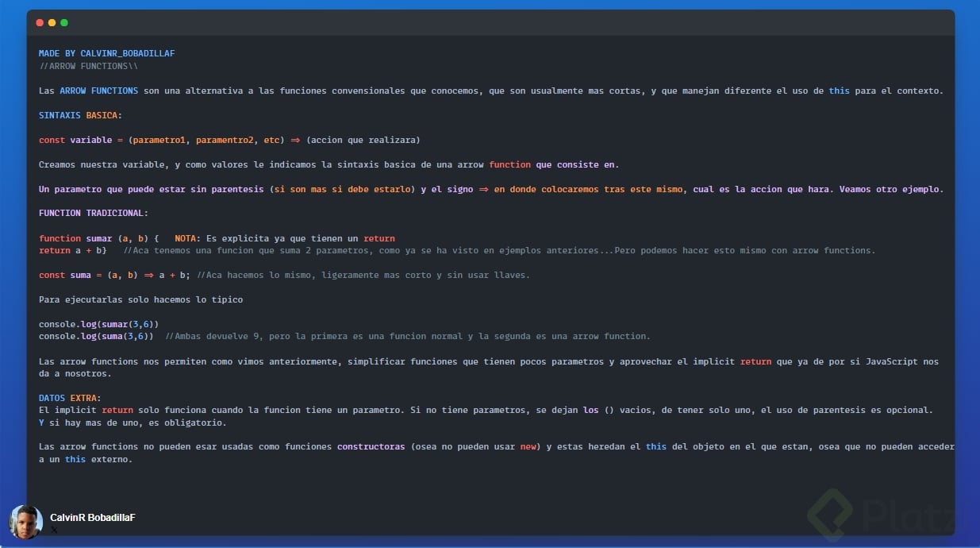
Task: Click the line 'Para ejecutarlas solo hacemos lo tipico'
Action: tap(141, 300)
